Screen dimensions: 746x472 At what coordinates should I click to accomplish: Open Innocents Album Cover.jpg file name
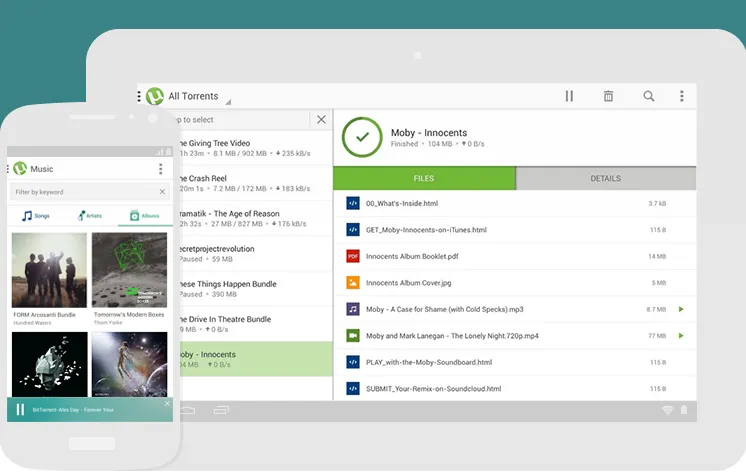click(408, 283)
